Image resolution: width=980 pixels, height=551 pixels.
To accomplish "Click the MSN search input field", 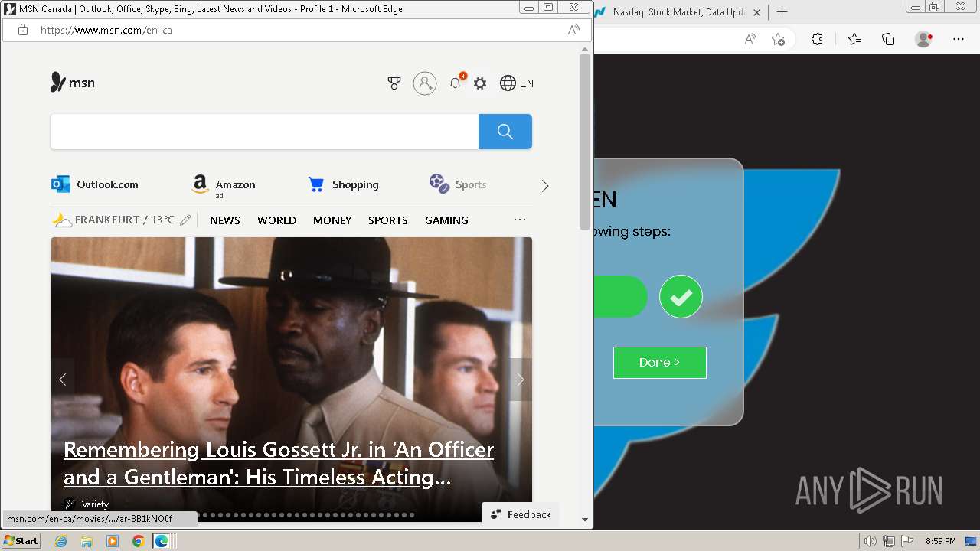I will 264,132.
